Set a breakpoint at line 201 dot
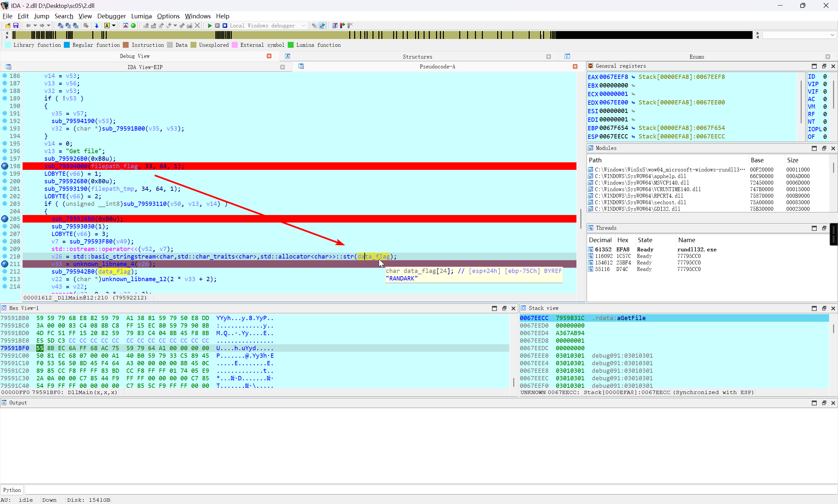Image resolution: width=838 pixels, height=504 pixels. click(x=5, y=189)
